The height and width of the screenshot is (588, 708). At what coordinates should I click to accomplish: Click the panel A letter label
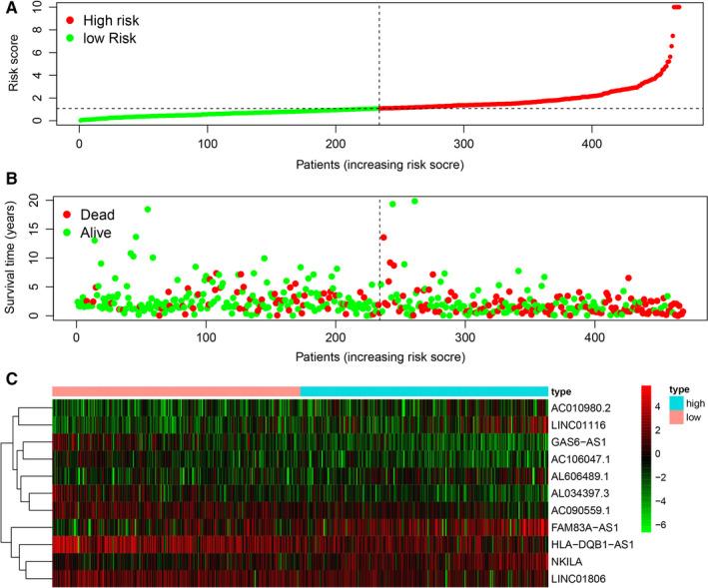click(x=7, y=8)
